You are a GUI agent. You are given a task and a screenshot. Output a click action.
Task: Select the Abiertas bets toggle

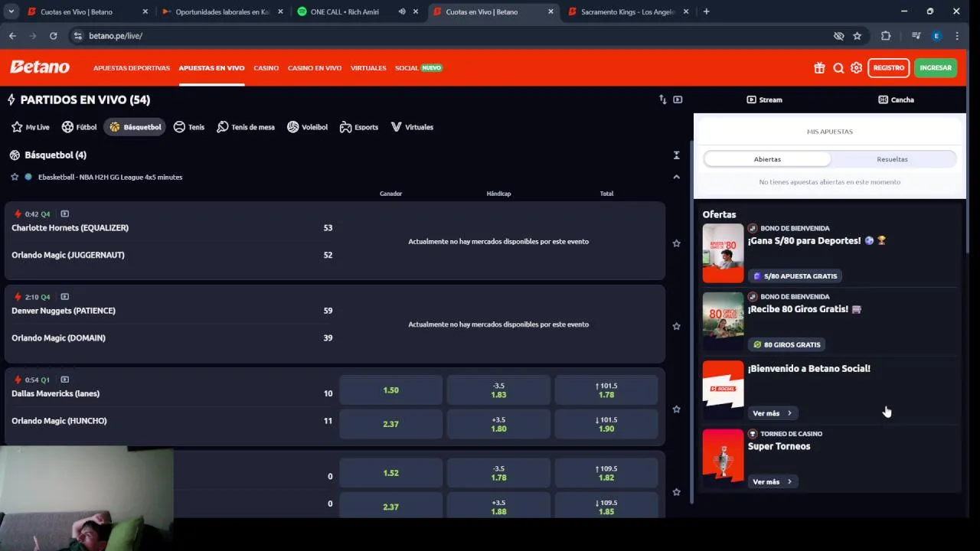(767, 159)
